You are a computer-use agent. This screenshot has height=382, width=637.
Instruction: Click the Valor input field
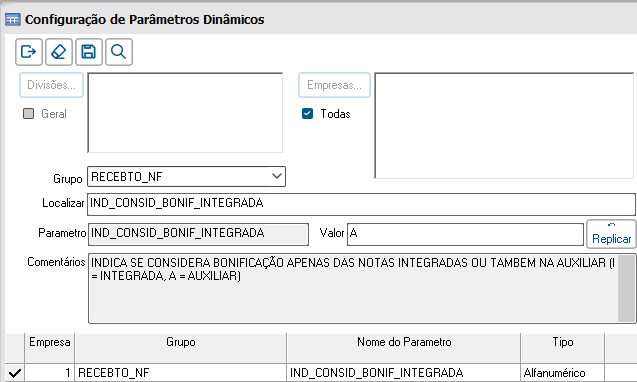pyautogui.click(x=465, y=234)
